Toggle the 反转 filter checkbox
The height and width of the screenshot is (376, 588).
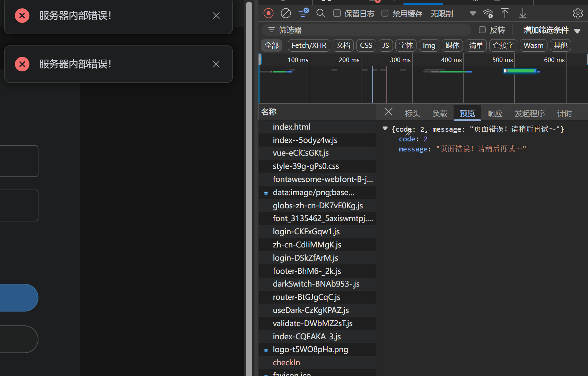click(x=482, y=30)
